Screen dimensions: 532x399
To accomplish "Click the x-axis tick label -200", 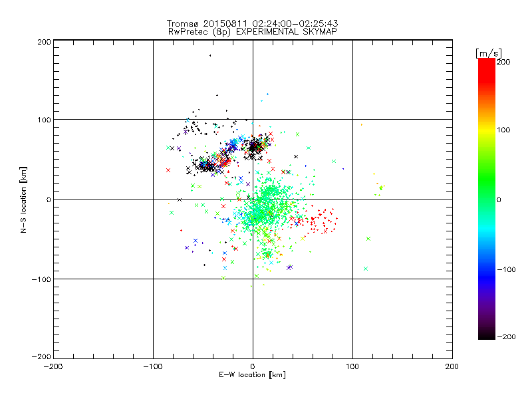I will coord(53,366).
